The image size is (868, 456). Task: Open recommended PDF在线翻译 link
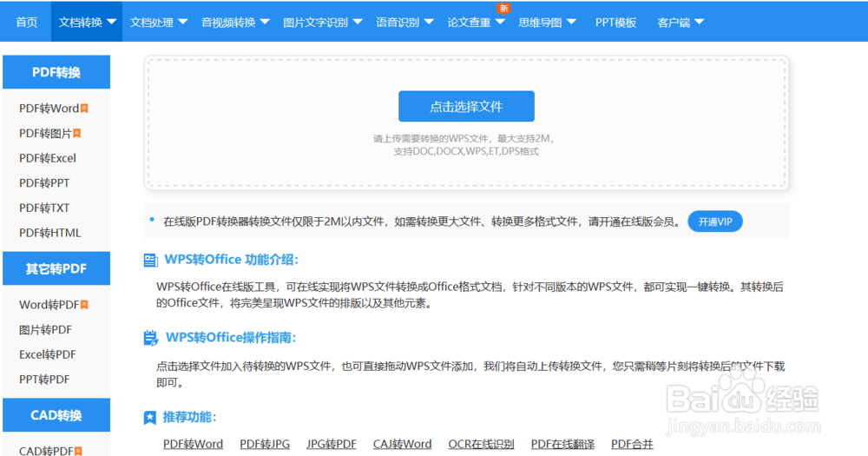coord(562,444)
